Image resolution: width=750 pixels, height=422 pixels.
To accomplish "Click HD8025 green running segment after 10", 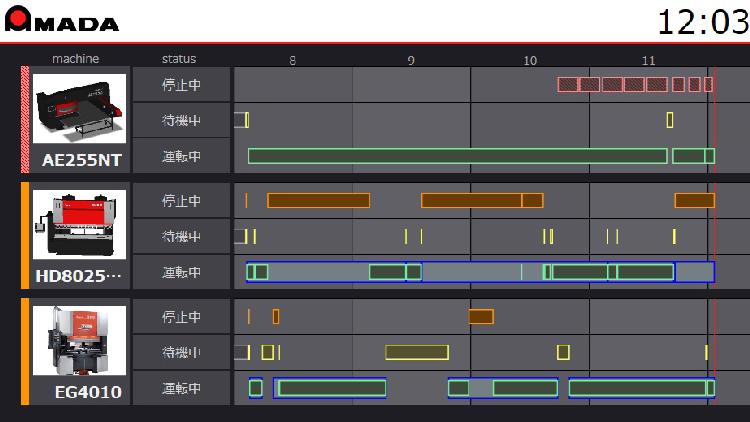I will pyautogui.click(x=579, y=272).
